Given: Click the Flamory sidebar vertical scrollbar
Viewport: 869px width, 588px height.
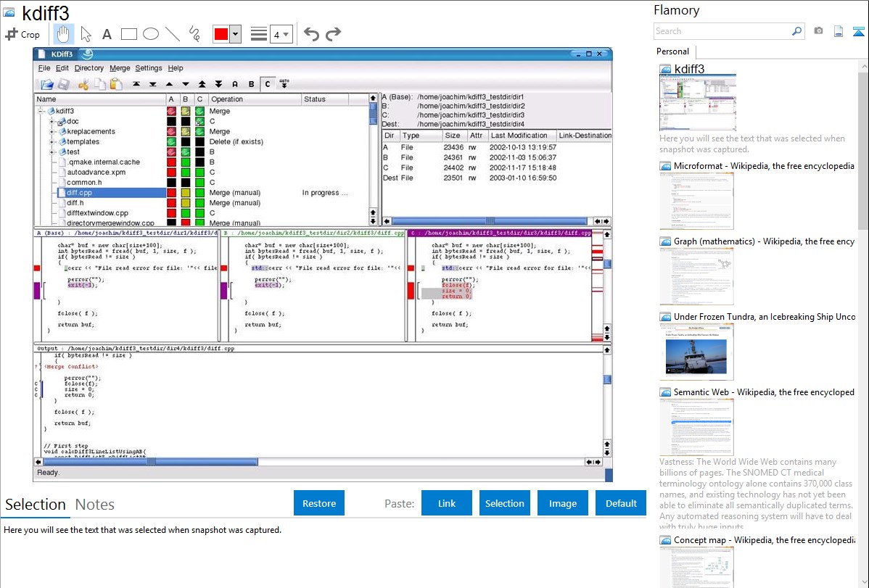Looking at the screenshot, I should [x=863, y=149].
